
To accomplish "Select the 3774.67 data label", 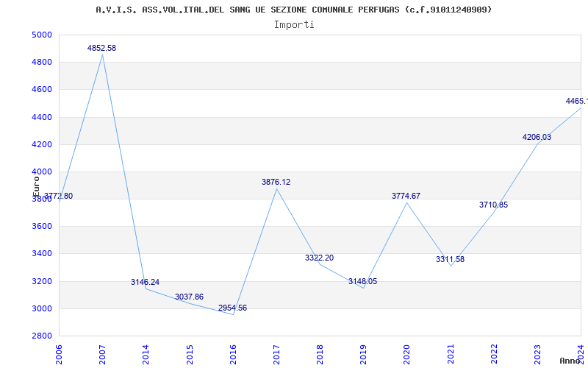I will point(406,196).
